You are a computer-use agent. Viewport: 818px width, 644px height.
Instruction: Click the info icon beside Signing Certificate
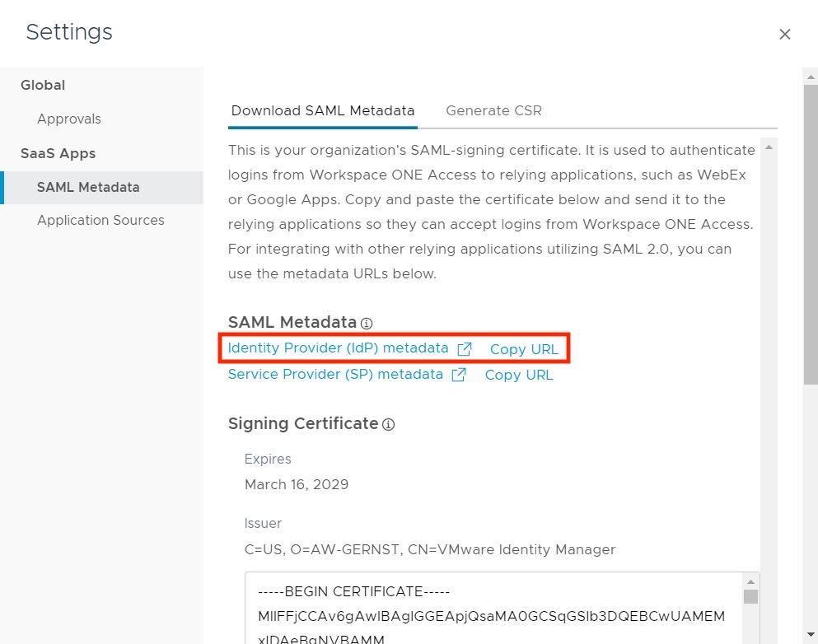(x=389, y=425)
